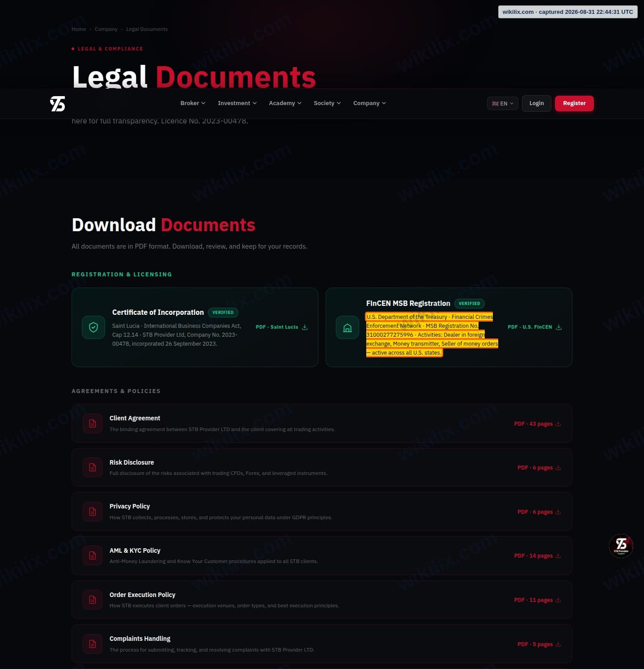
Task: Click the document icon for Privacy Policy
Action: tap(93, 512)
